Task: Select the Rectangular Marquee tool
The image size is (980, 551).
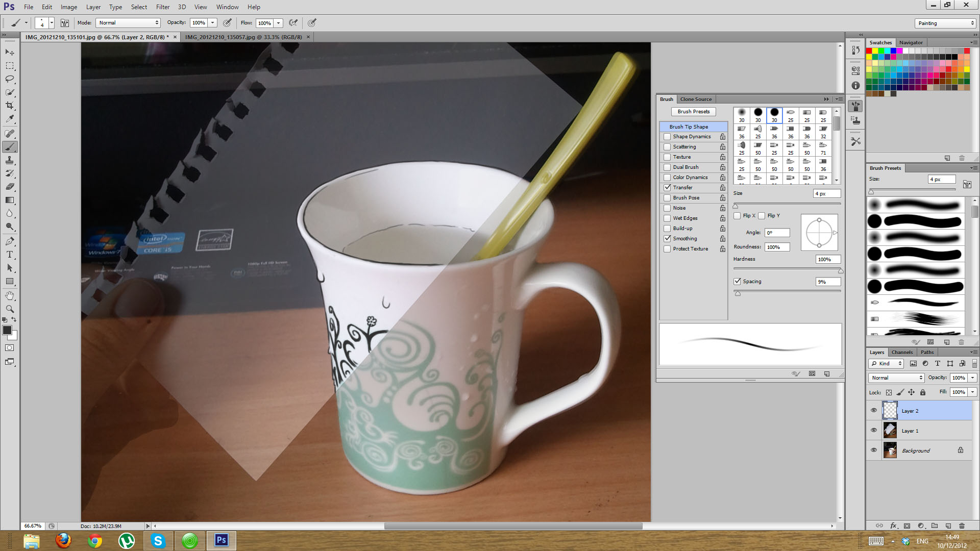Action: 10,66
